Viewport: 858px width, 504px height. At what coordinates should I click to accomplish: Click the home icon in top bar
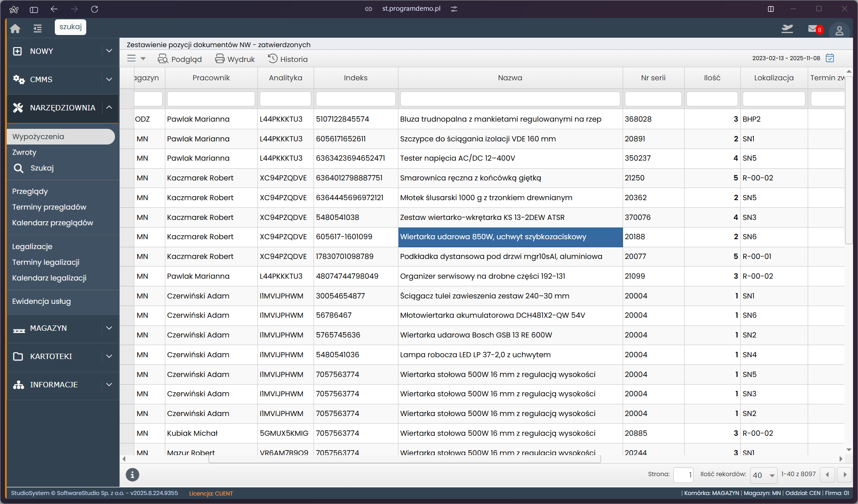pos(15,29)
